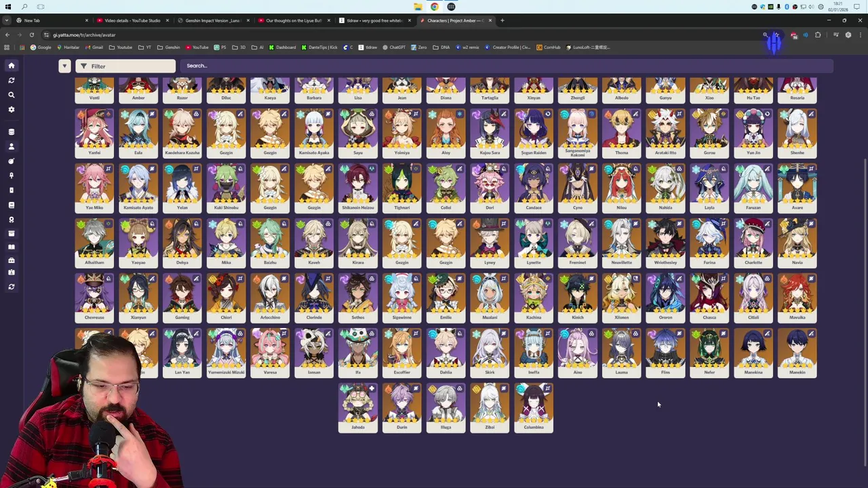Open the settings gear icon in the sidebar
Screen dimensions: 868x488
12,109
